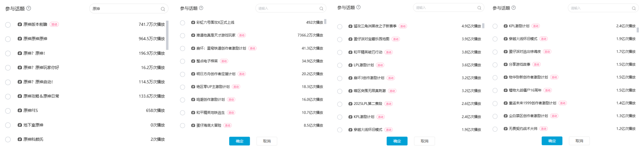Image resolution: width=644 pixels, height=149 pixels.
Task: Click the hashtag icon beside 尘白禁区创作者激励计划
Action: (506, 116)
